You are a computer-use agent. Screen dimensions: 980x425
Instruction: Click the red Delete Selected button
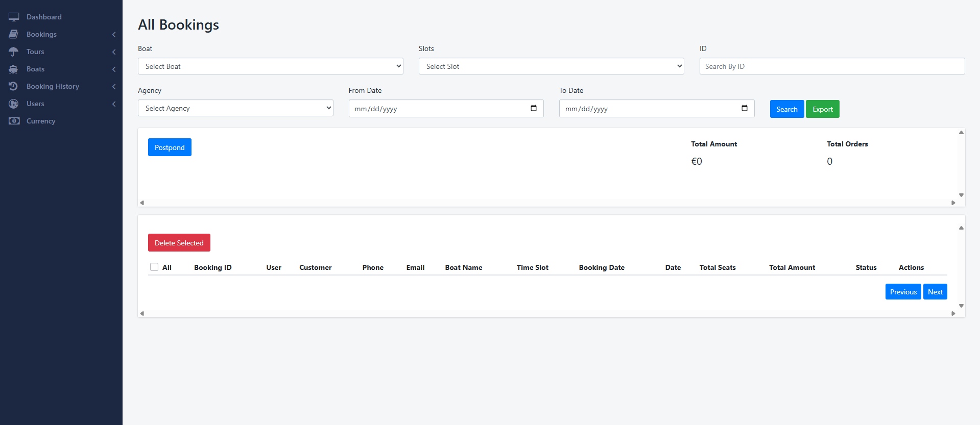click(179, 243)
